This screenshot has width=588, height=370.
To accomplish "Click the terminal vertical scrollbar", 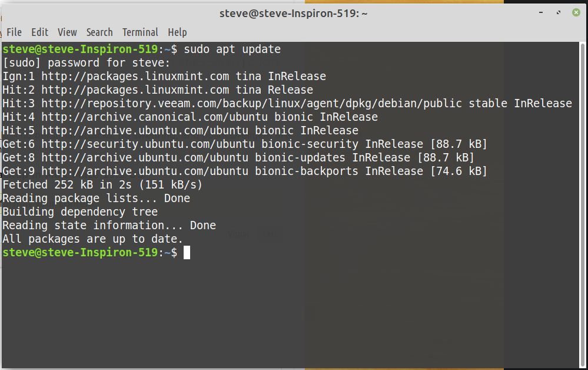I will [x=582, y=204].
